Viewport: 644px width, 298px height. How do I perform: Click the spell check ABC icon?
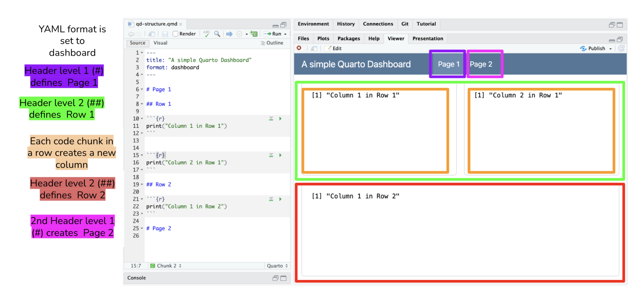[207, 34]
